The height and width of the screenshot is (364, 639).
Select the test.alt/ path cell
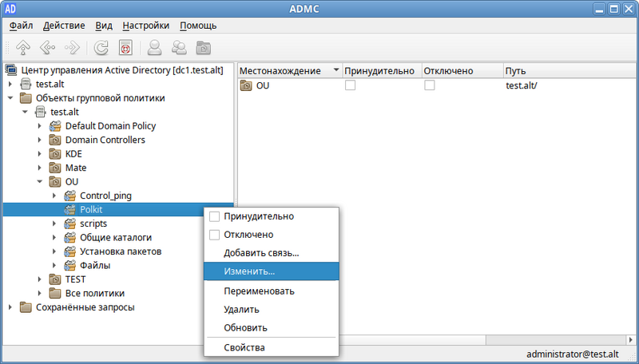point(522,85)
